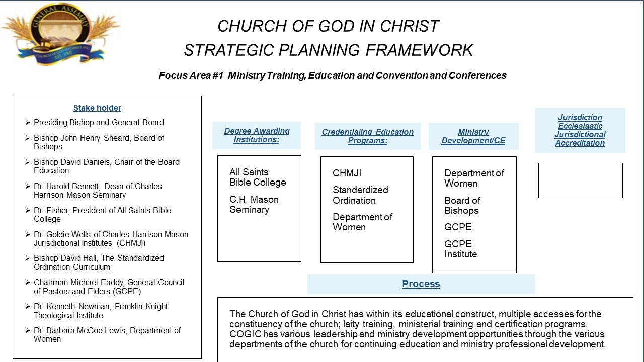Select the 'Strategic Planning Framework' title line
The image size is (644, 362).
click(328, 50)
